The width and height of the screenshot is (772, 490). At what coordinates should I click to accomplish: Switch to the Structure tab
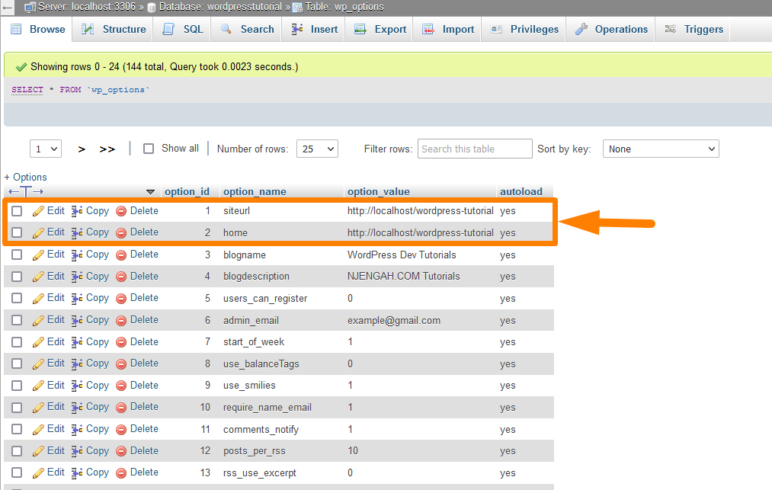pyautogui.click(x=114, y=29)
